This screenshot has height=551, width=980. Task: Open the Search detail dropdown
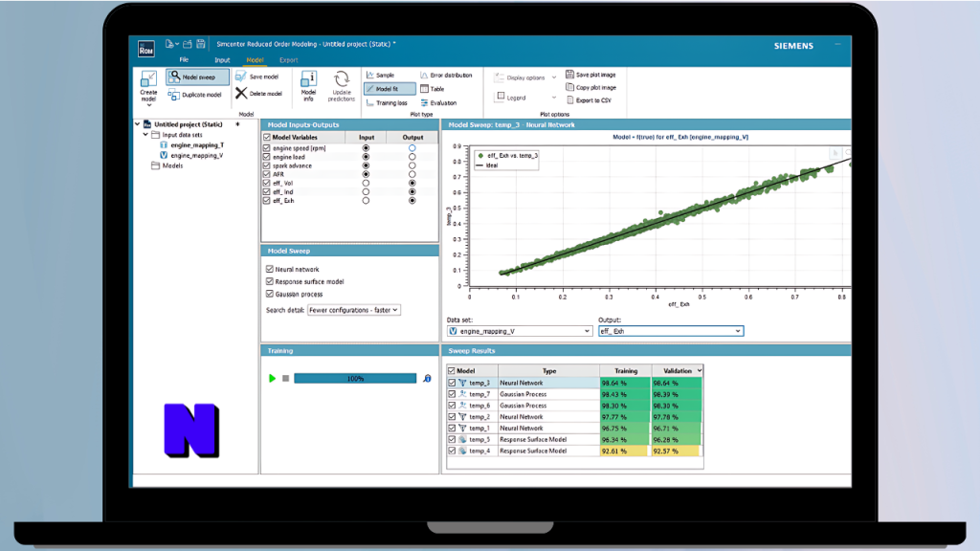(353, 310)
